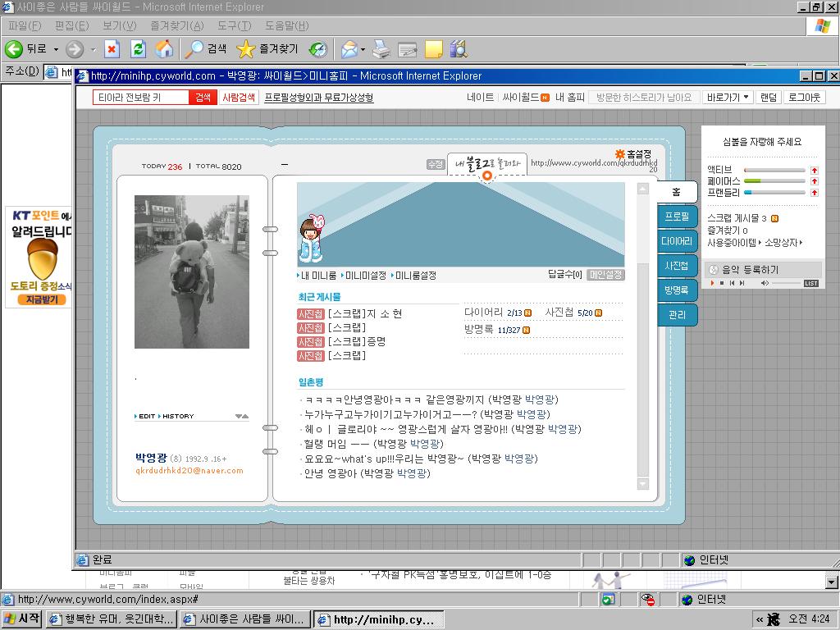
Task: Click the search field with 티아라 전보람 키
Action: [x=141, y=97]
